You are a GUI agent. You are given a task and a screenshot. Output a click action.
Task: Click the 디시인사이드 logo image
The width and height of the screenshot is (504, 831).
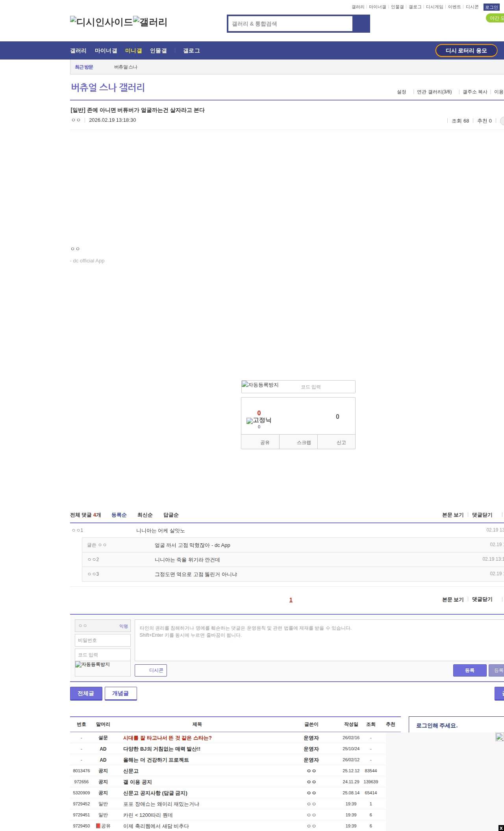click(102, 22)
